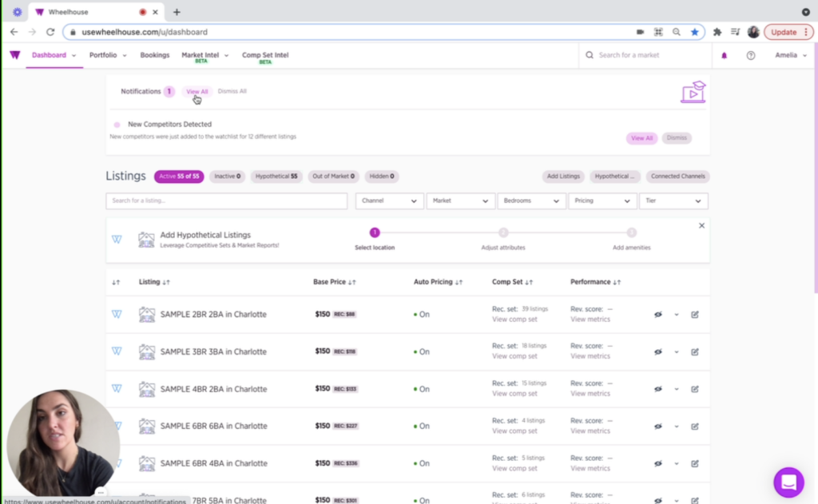
Task: Click the Search for a market field
Action: tap(645, 55)
